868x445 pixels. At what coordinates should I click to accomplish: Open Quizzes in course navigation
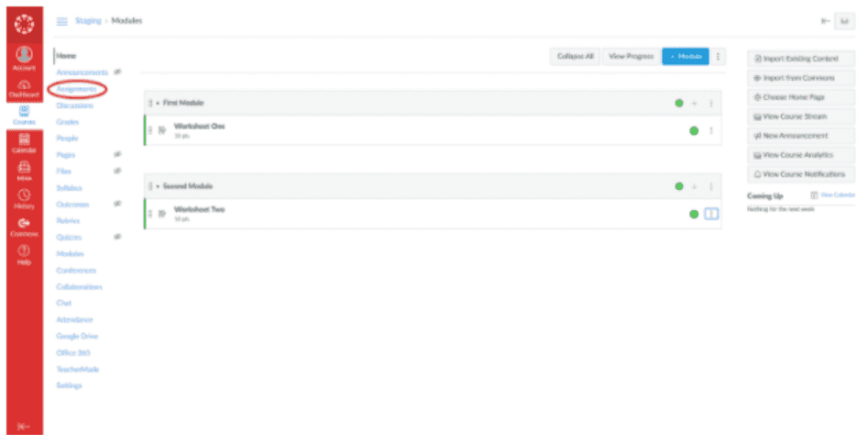[x=69, y=238]
